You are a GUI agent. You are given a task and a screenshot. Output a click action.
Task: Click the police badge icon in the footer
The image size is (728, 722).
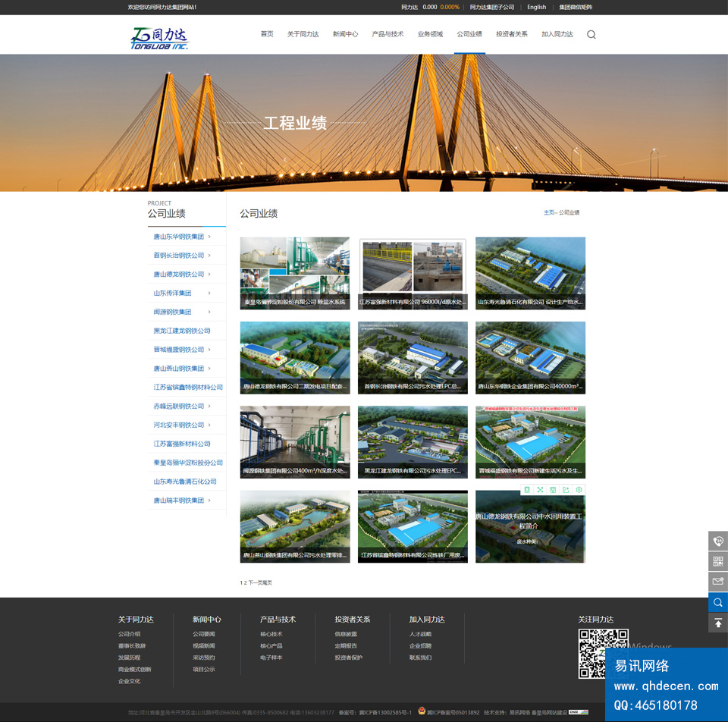tap(422, 711)
